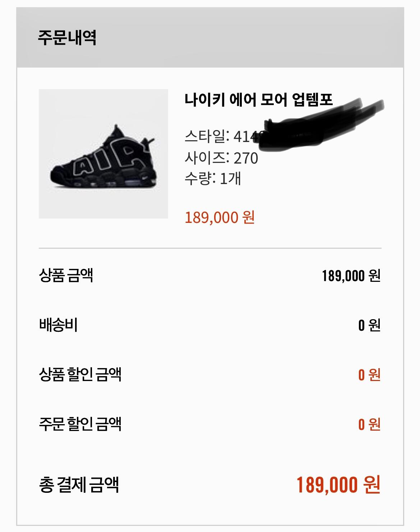
Task: Select the 0 원 value for 주문 할인 금액
Action: click(x=369, y=425)
